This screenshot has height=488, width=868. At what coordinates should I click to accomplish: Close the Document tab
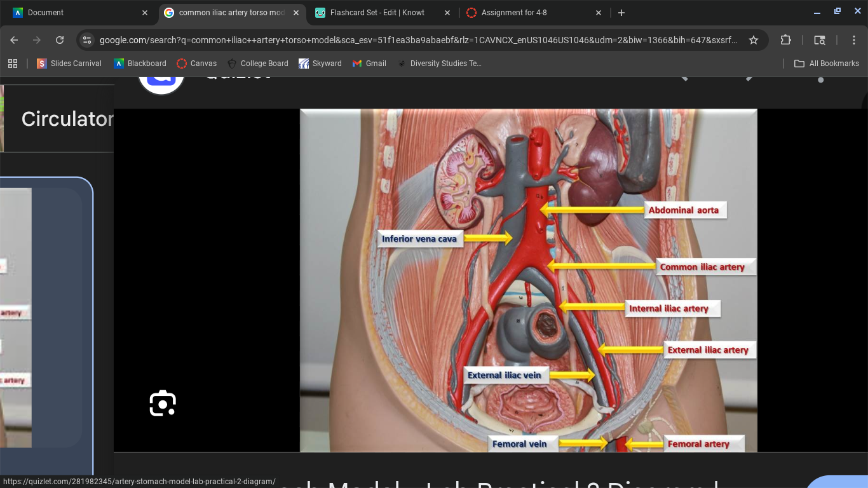(145, 13)
